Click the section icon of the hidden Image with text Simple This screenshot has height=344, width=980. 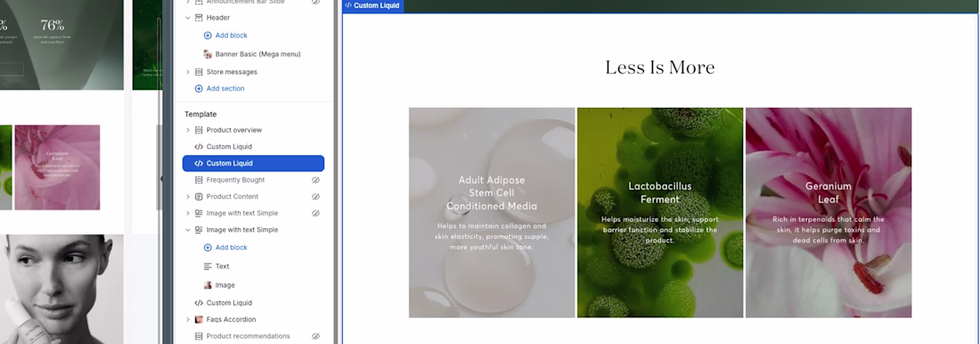[x=199, y=213]
